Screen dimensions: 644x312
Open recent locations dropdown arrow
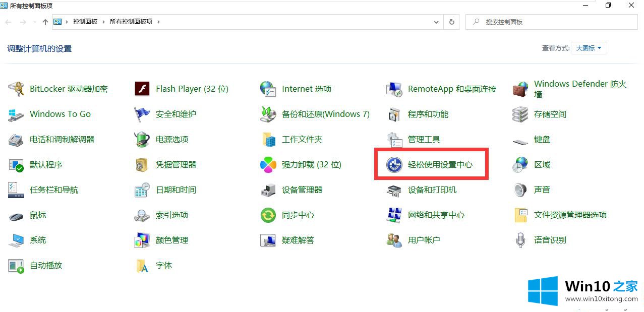coord(35,22)
